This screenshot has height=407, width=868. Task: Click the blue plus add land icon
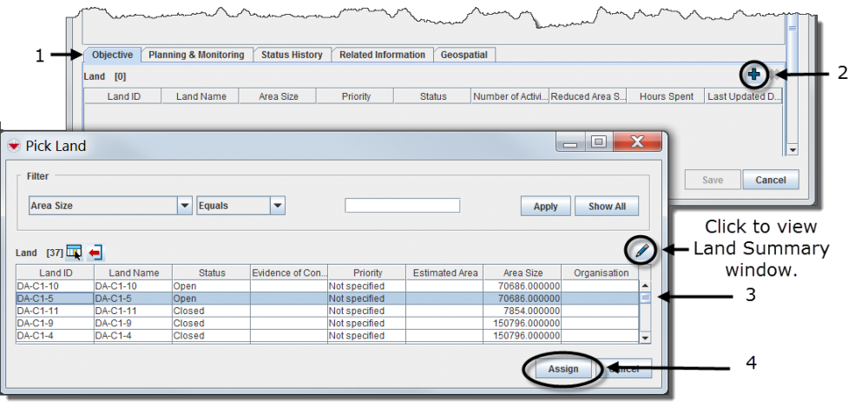click(x=753, y=75)
